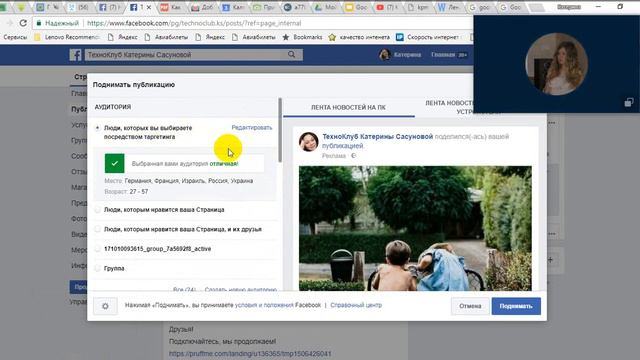Screen dimensions: 640x360
Task: Click the Возраст 27 - 57 text
Action: (x=126, y=191)
